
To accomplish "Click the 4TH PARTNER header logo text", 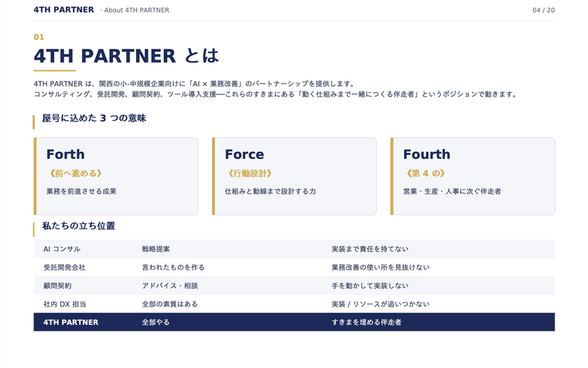I will [x=63, y=10].
